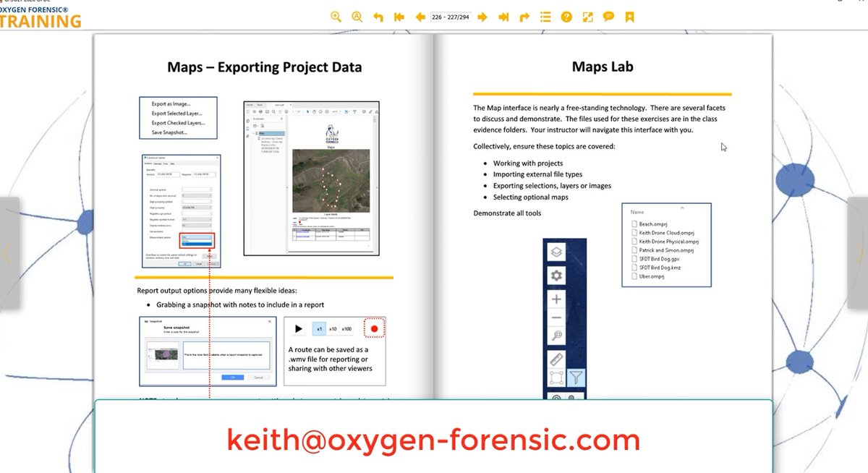Viewport: 868px width, 473px height.
Task: Go forward with the curved right arrow
Action: coord(524,17)
